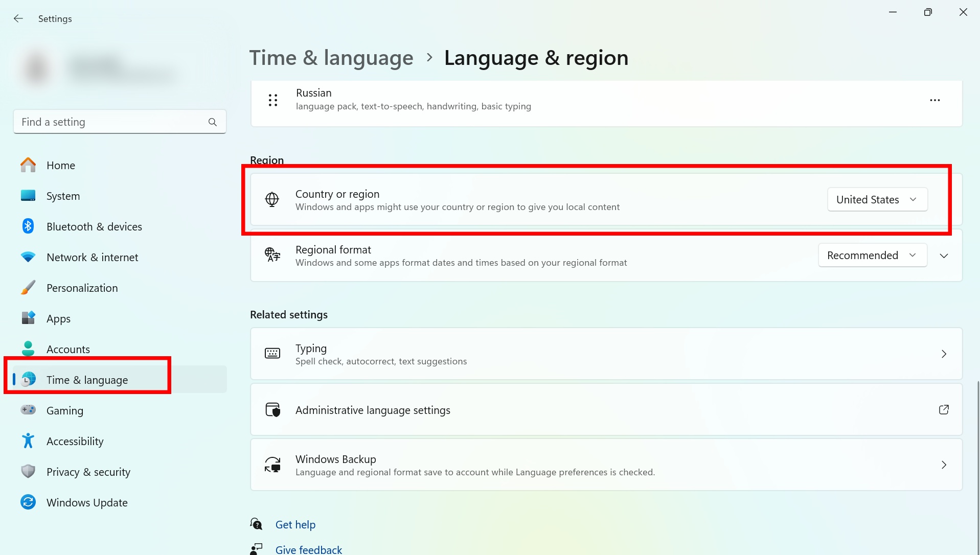Open Privacy & security settings

tap(120, 472)
